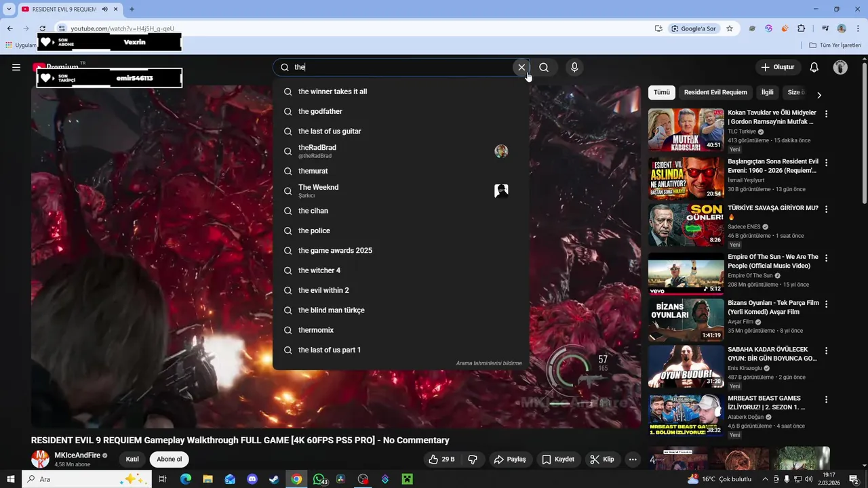The height and width of the screenshot is (488, 868).
Task: Select the Tümü filter chip
Action: [662, 92]
